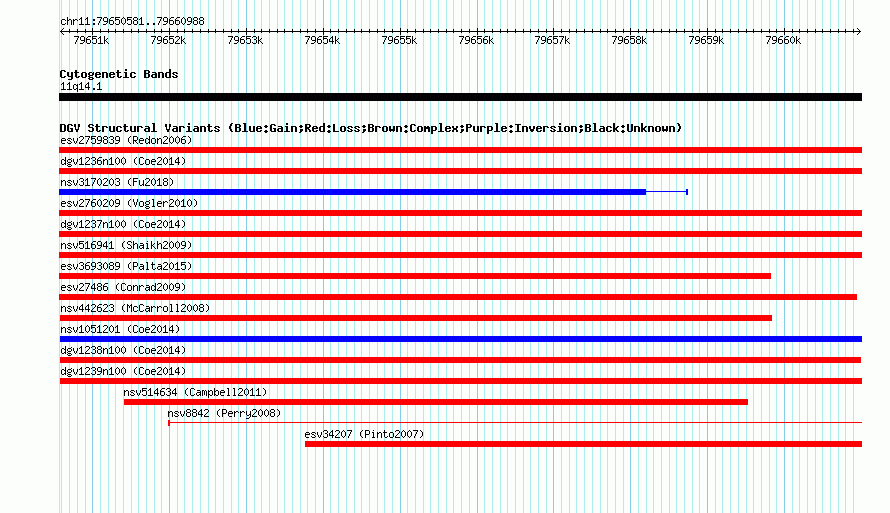890x513 pixels.
Task: Select the red bar under dgv1239n100
Action: pyautogui.click(x=460, y=381)
